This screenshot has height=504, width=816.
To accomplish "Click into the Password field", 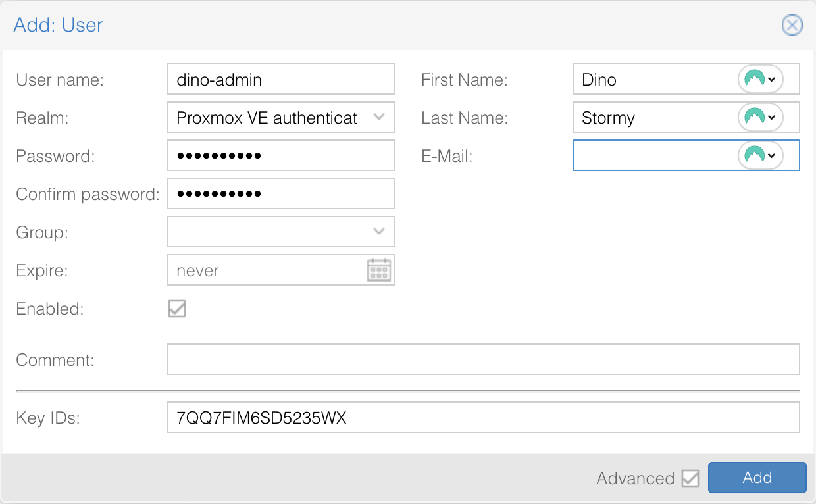I will (280, 156).
